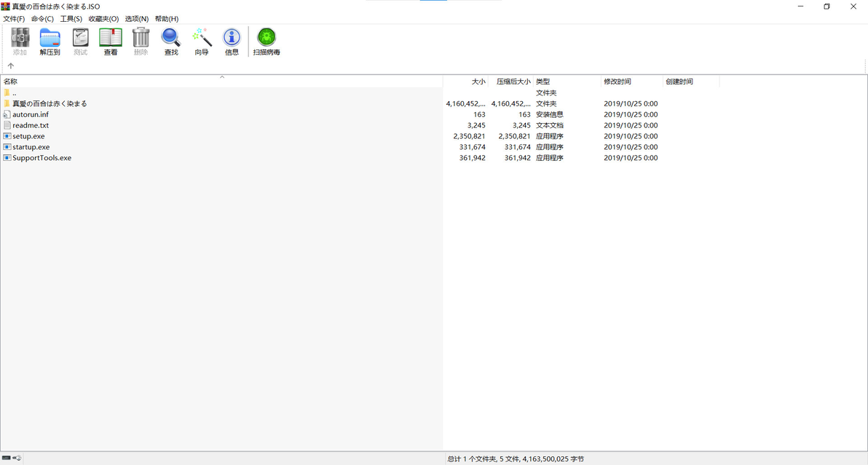
Task: Select the file name readme.txt
Action: point(31,125)
